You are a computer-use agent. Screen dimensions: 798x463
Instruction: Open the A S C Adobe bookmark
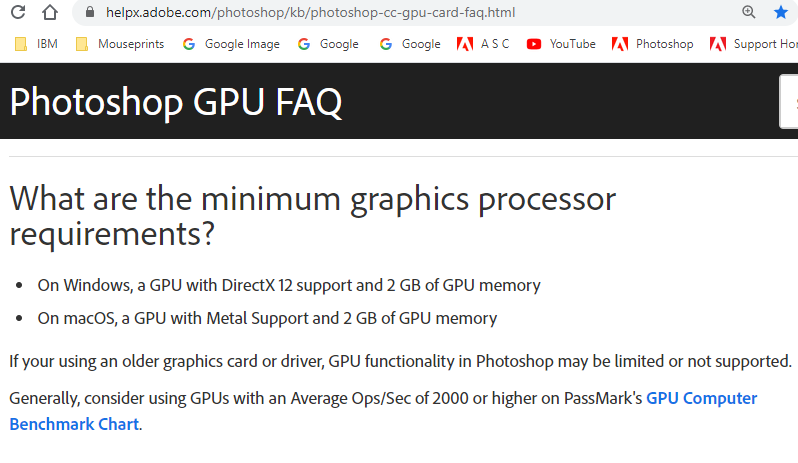click(x=484, y=44)
